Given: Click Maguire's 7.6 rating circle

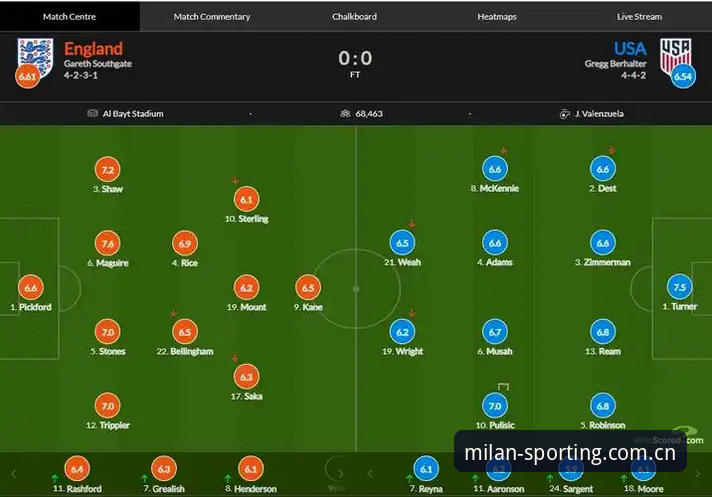Looking at the screenshot, I should click(108, 244).
